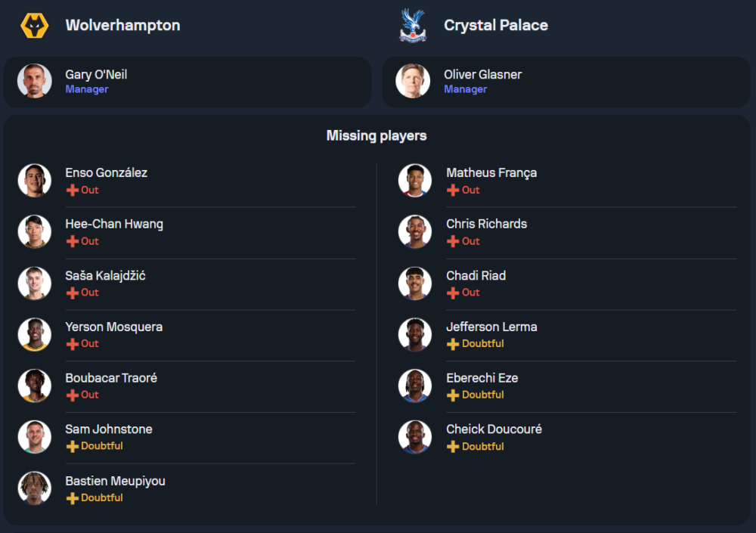The width and height of the screenshot is (756, 533).
Task: Click the Crystal Palace club crest icon
Action: [x=413, y=26]
